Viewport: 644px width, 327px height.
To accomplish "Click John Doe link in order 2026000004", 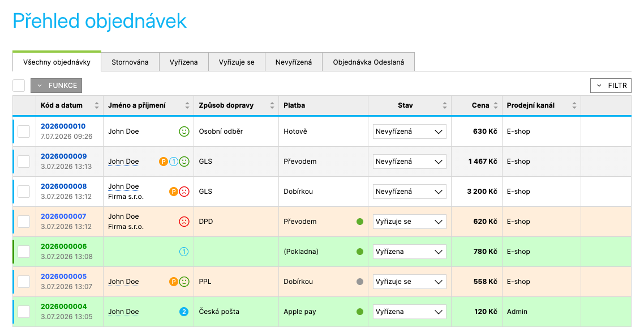I will (123, 311).
